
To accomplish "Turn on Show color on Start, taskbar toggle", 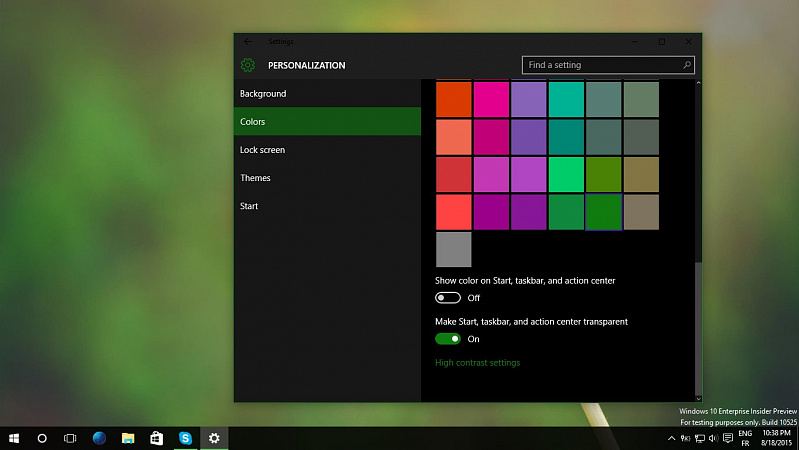I will click(448, 298).
